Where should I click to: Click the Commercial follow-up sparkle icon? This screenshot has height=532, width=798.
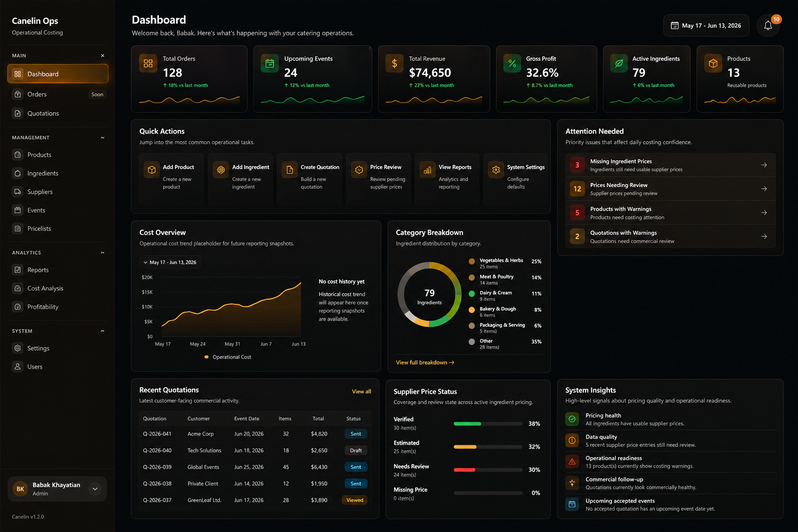pos(572,483)
